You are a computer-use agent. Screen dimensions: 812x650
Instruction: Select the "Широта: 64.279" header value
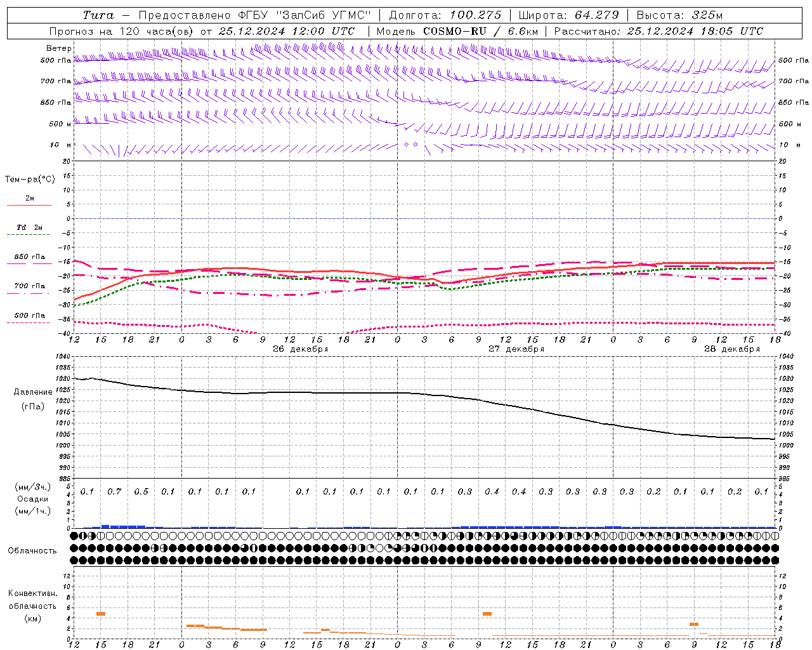coord(568,15)
